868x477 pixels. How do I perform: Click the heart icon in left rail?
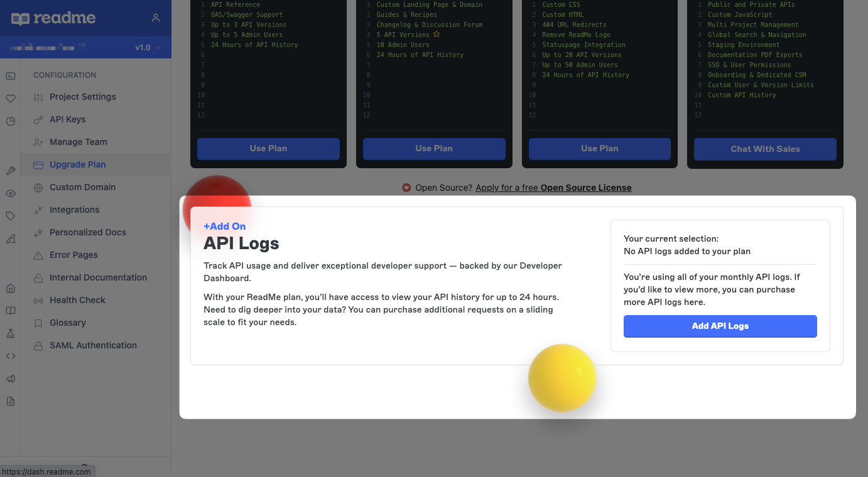click(x=10, y=99)
